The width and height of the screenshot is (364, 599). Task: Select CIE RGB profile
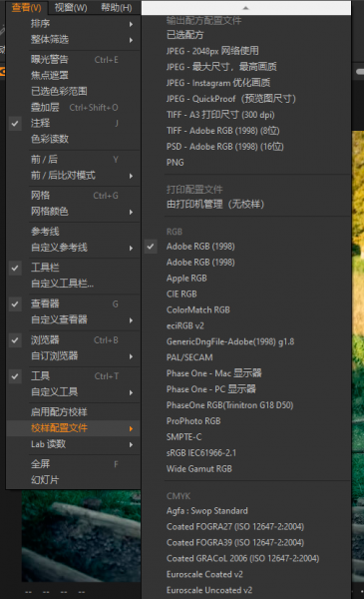coord(246,295)
